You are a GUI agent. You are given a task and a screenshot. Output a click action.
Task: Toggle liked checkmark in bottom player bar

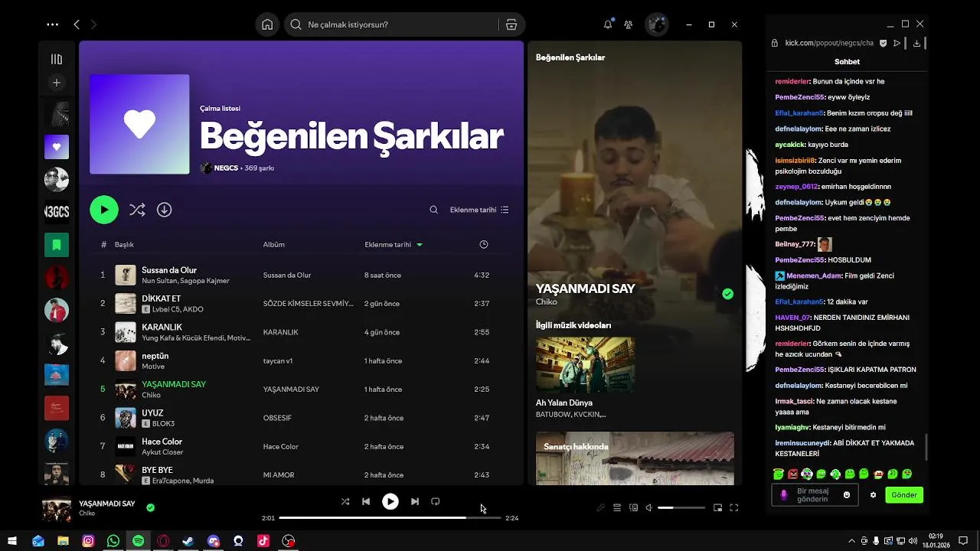(x=150, y=507)
